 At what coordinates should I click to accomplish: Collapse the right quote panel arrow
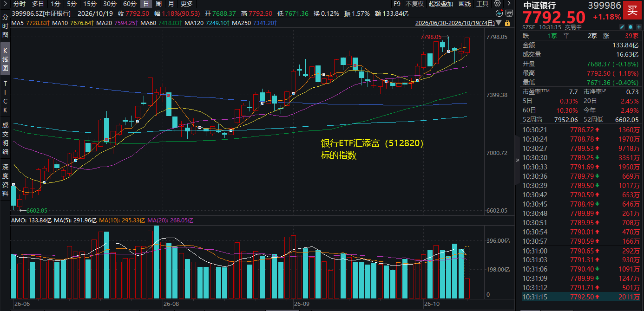pyautogui.click(x=518, y=160)
